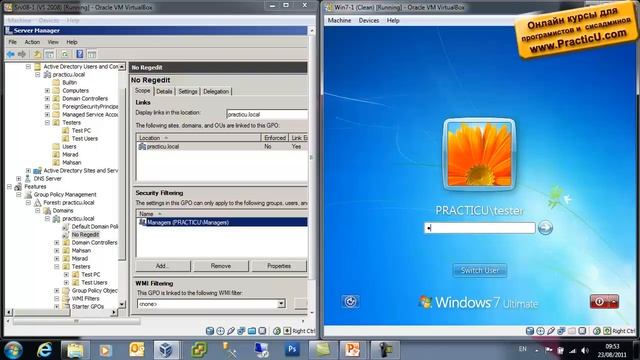Click shared folders indicator in SV08-1 VM status bar
The height and width of the screenshot is (360, 640).
tap(252, 331)
